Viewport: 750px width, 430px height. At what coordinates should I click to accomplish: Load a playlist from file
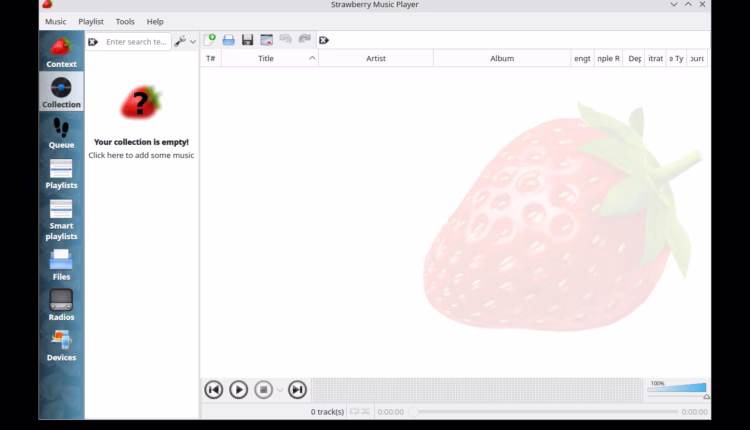tap(229, 40)
